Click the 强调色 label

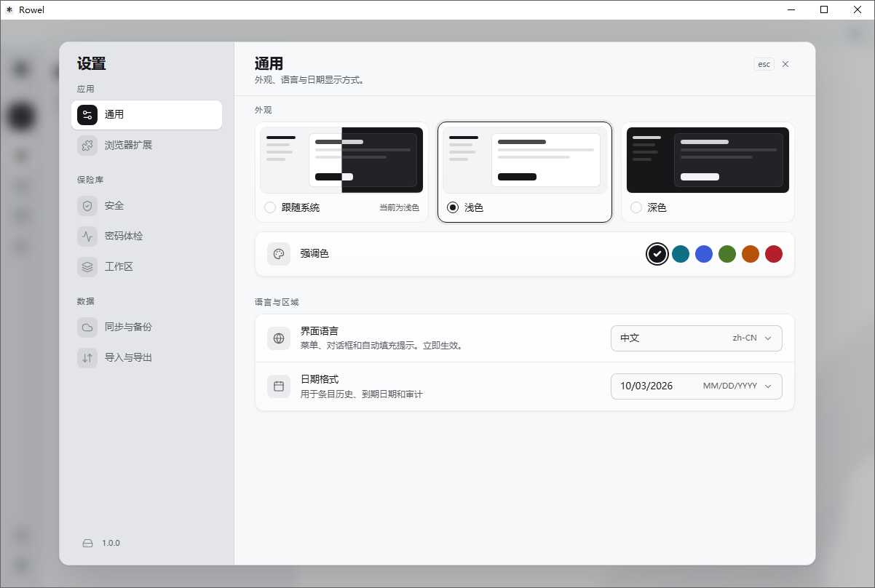[314, 254]
